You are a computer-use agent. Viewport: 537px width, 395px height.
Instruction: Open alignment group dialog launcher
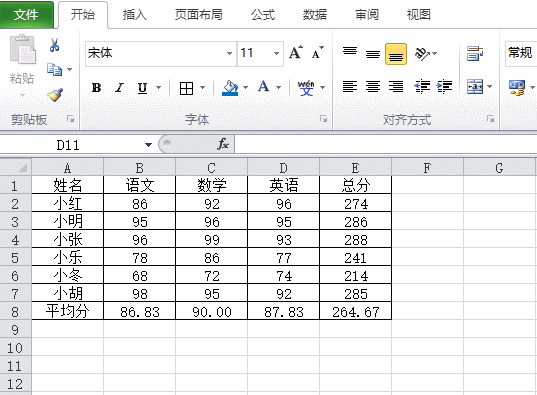pyautogui.click(x=491, y=119)
